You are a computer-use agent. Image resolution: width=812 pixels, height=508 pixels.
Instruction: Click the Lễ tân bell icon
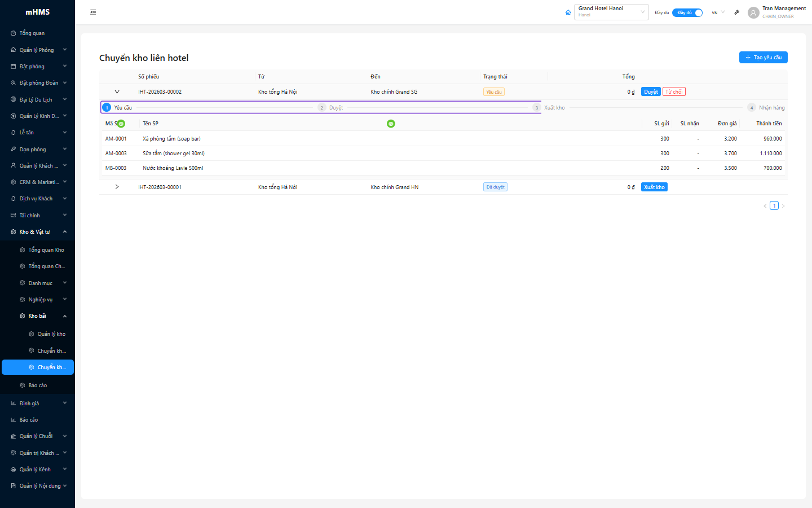(14, 133)
